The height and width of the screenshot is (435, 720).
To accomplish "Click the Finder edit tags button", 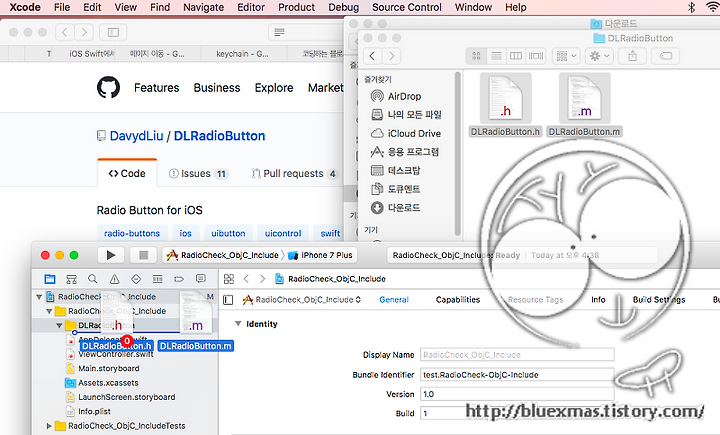I will (666, 56).
